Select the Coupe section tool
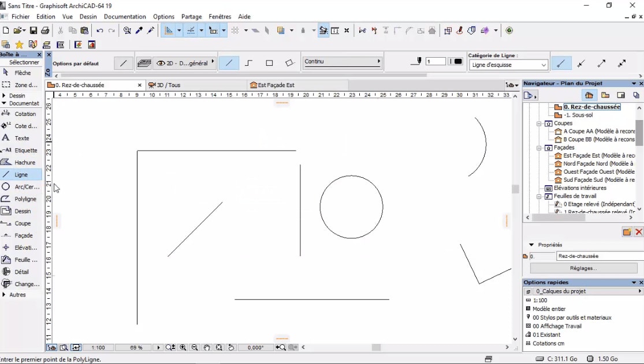644x364 pixels. 21,223
